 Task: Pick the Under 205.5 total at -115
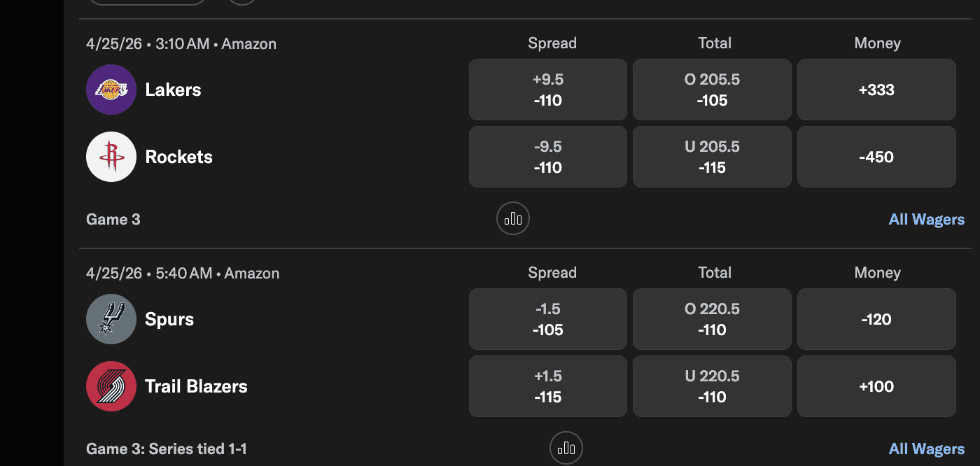(712, 157)
